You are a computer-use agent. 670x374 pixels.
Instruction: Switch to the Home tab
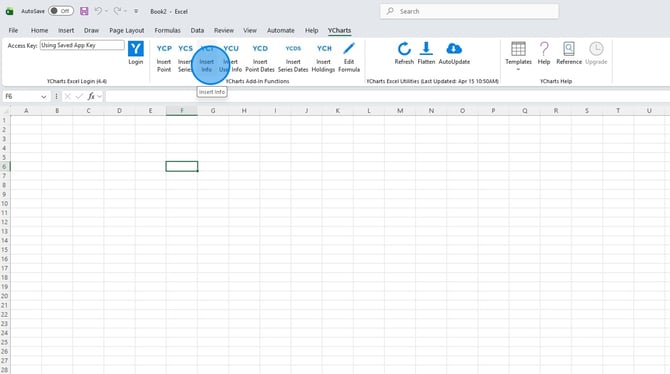39,30
